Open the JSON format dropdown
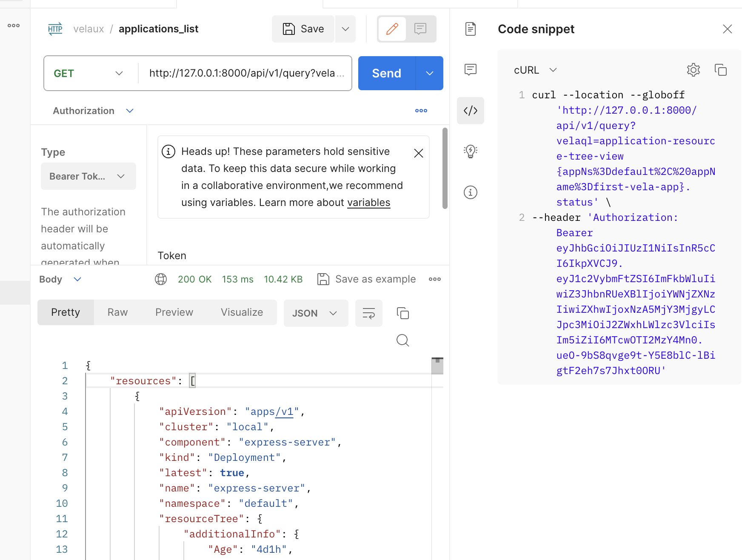 [316, 313]
